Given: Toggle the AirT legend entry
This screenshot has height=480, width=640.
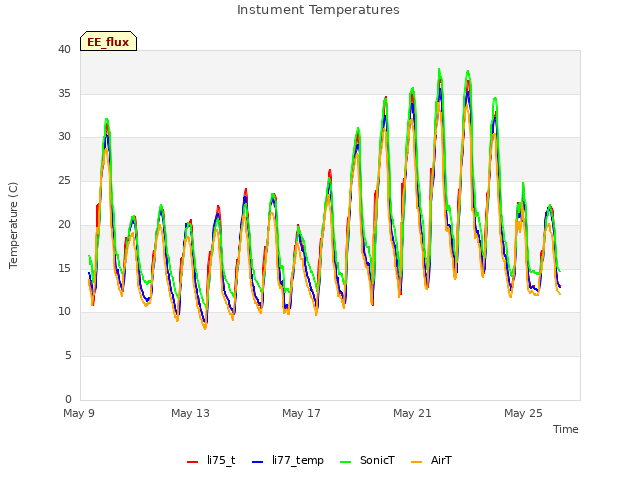Looking at the screenshot, I should click(431, 460).
